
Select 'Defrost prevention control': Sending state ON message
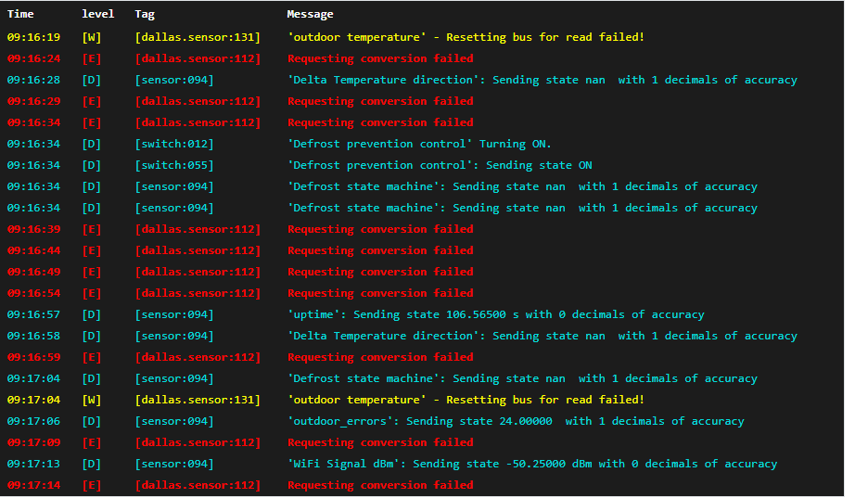click(x=440, y=165)
